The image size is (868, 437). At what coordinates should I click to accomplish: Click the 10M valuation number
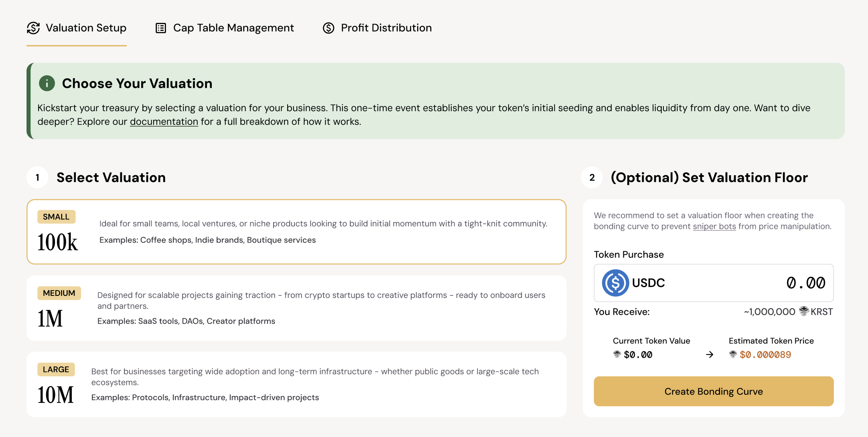click(x=55, y=395)
